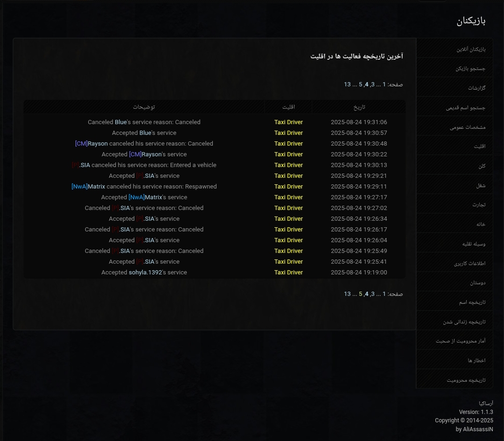
Task: Jump to page 13 in pagination above table
Action: tap(347, 84)
